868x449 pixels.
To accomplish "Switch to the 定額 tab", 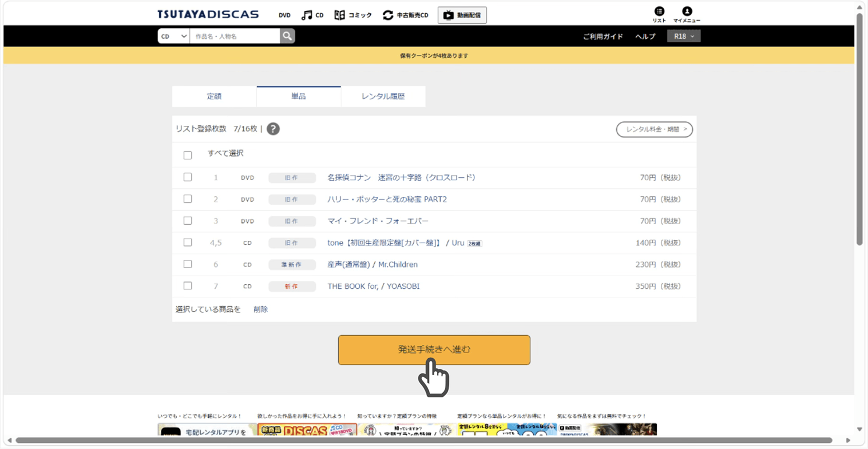I will (214, 96).
